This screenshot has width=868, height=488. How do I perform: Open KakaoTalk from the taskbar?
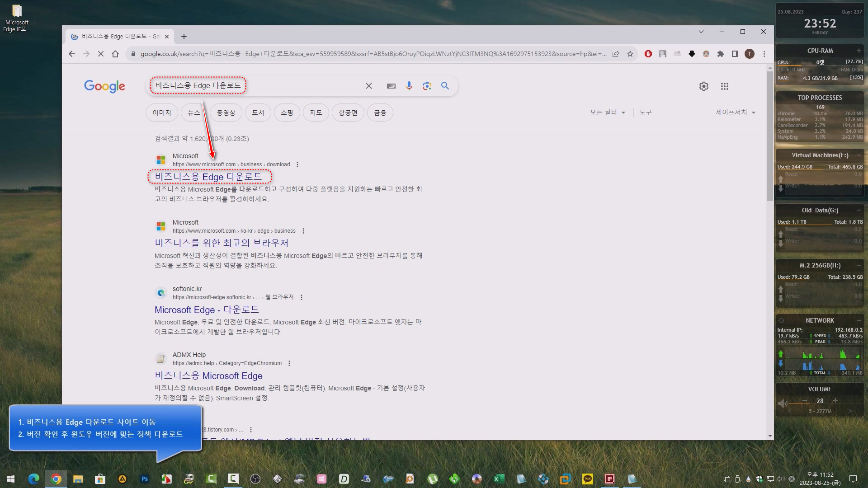(587, 479)
